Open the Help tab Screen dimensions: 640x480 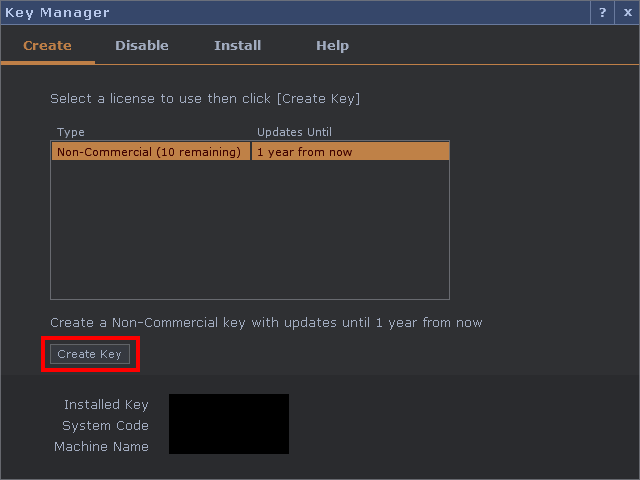[332, 46]
